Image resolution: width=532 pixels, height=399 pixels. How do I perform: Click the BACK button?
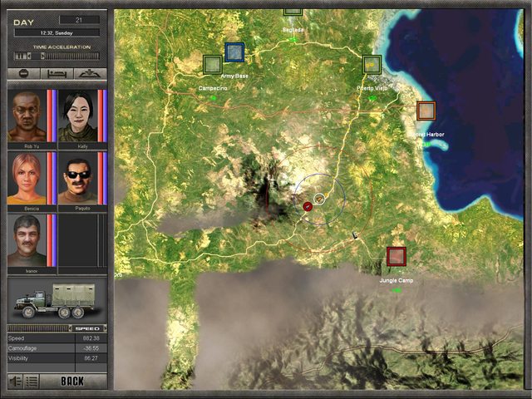73,382
